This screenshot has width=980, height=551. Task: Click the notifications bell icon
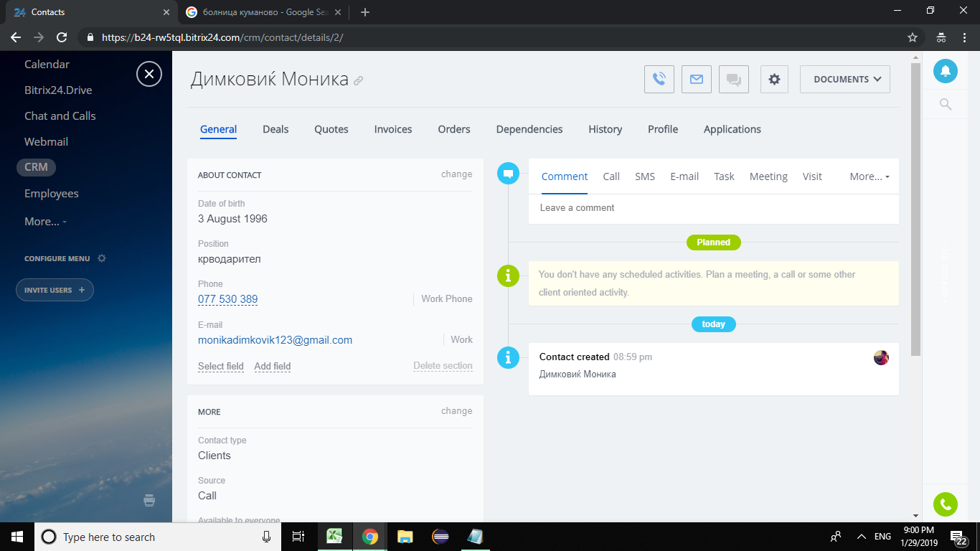945,70
